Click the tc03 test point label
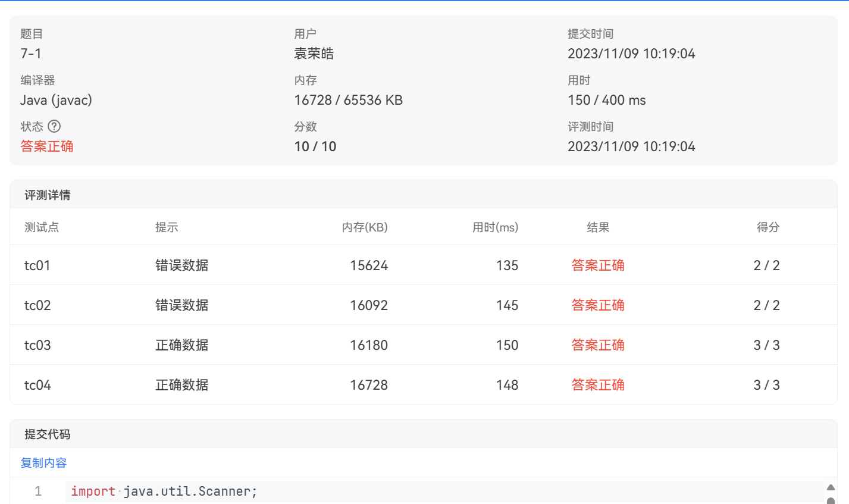 coord(37,345)
